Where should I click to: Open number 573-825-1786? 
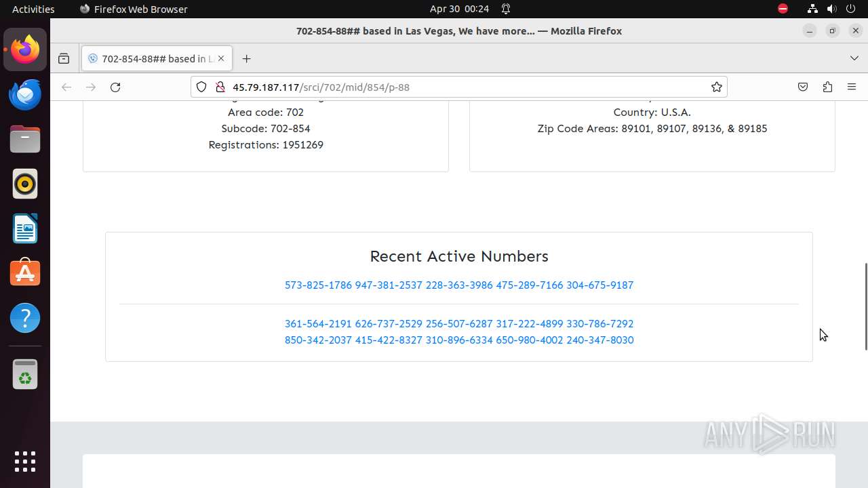click(318, 285)
